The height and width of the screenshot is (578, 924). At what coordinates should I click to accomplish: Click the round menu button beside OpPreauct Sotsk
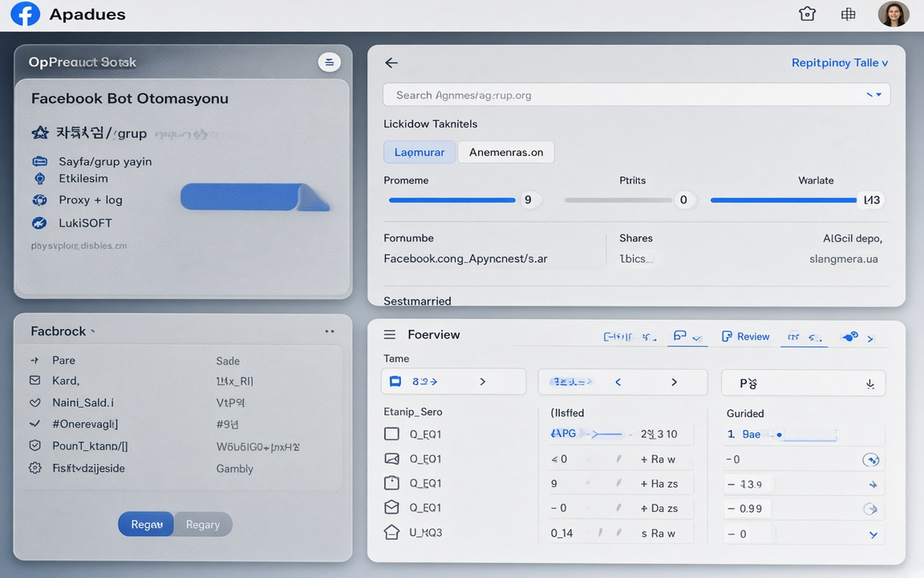point(329,62)
